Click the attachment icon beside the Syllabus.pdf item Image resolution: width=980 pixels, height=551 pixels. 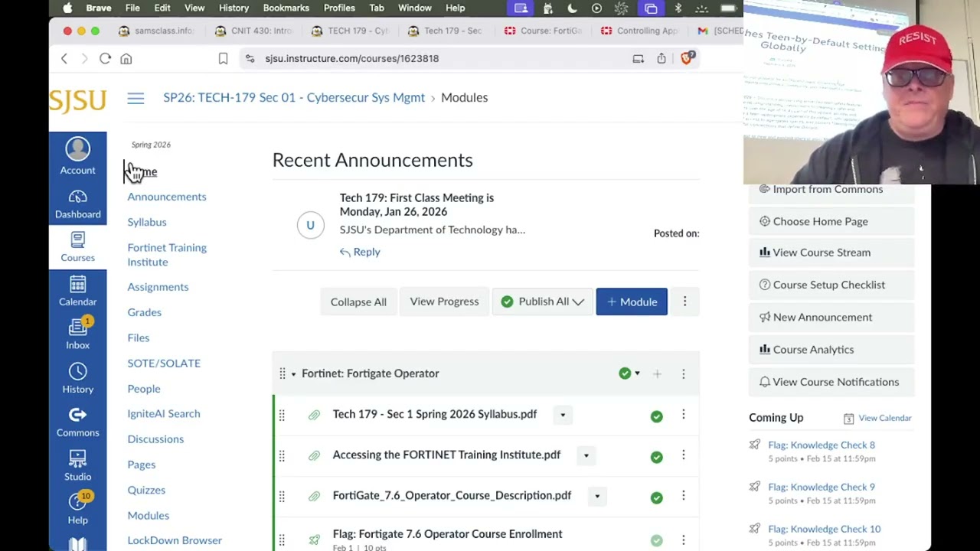[x=314, y=415]
